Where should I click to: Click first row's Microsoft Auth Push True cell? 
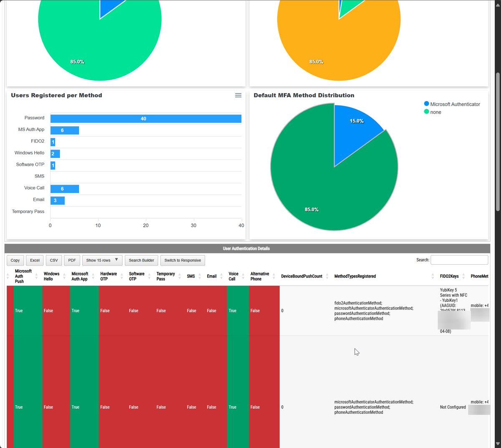click(28, 311)
